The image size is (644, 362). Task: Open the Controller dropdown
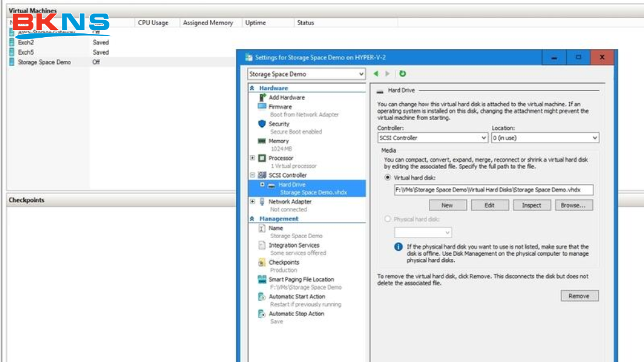pyautogui.click(x=432, y=138)
